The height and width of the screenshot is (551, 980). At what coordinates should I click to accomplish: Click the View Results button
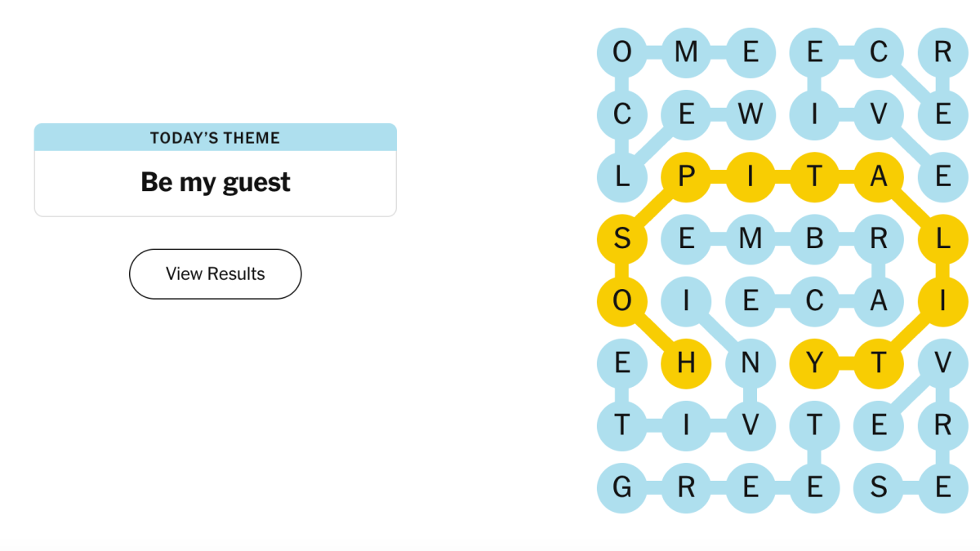[215, 274]
